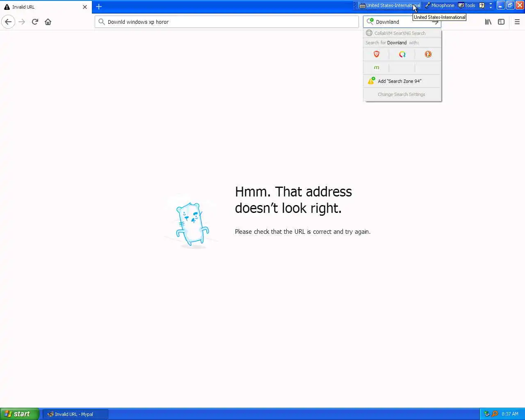Viewport: 525px width, 420px height.
Task: Click the forward navigation arrow
Action: [22, 22]
